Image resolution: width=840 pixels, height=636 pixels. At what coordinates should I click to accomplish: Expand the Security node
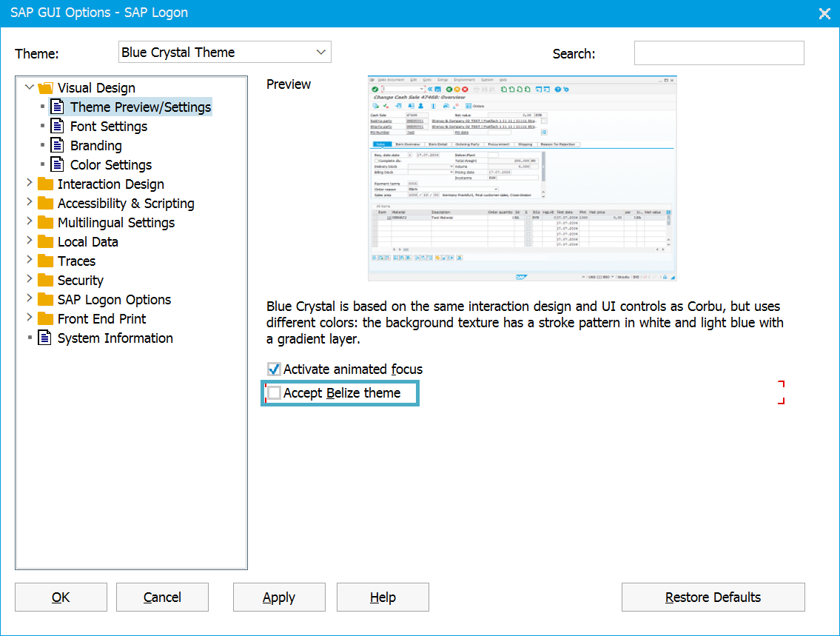[x=30, y=279]
